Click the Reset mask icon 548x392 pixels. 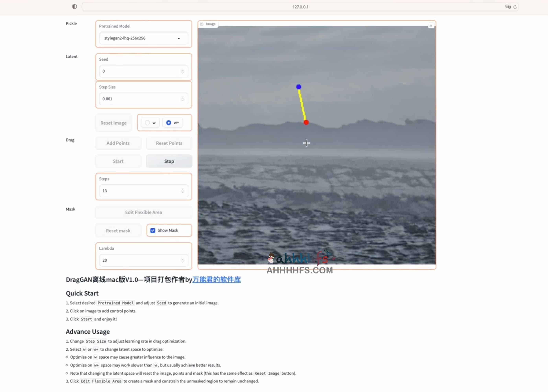tap(118, 230)
